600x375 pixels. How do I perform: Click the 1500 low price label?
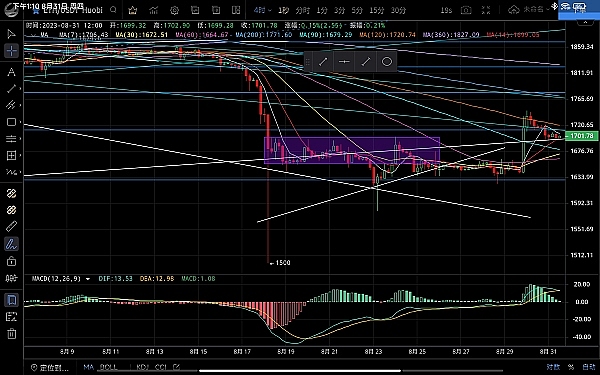[280, 263]
